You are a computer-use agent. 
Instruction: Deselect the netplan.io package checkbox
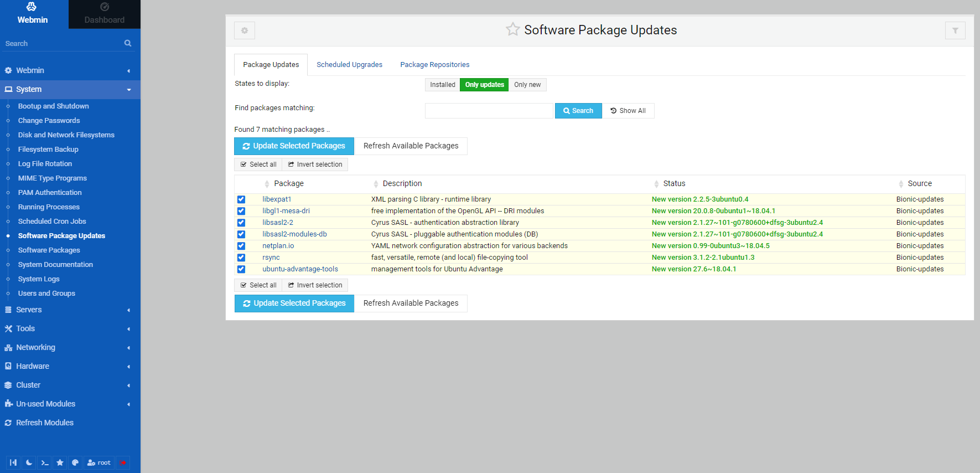coord(241,246)
